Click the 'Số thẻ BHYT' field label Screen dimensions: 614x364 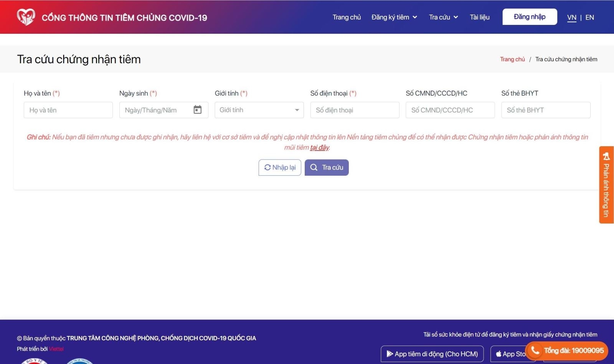coord(520,93)
